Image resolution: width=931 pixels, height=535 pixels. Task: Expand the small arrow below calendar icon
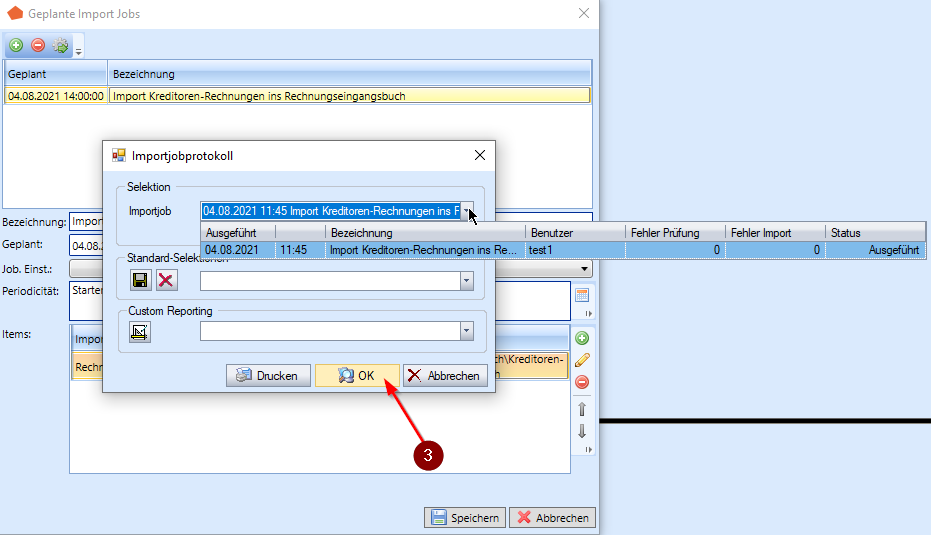click(x=588, y=314)
